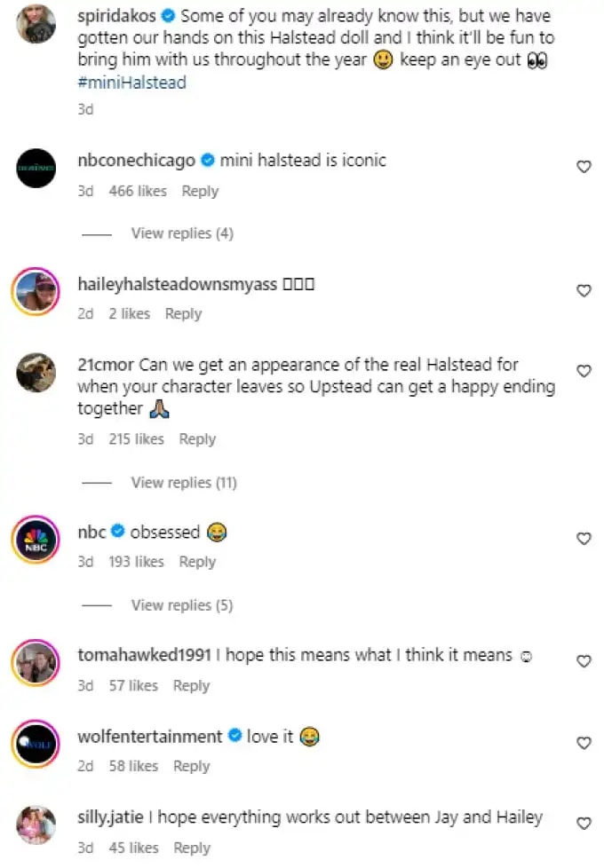This screenshot has width=604, height=868.
Task: Show View replies (5) under nbc's comment
Action: pos(182,605)
